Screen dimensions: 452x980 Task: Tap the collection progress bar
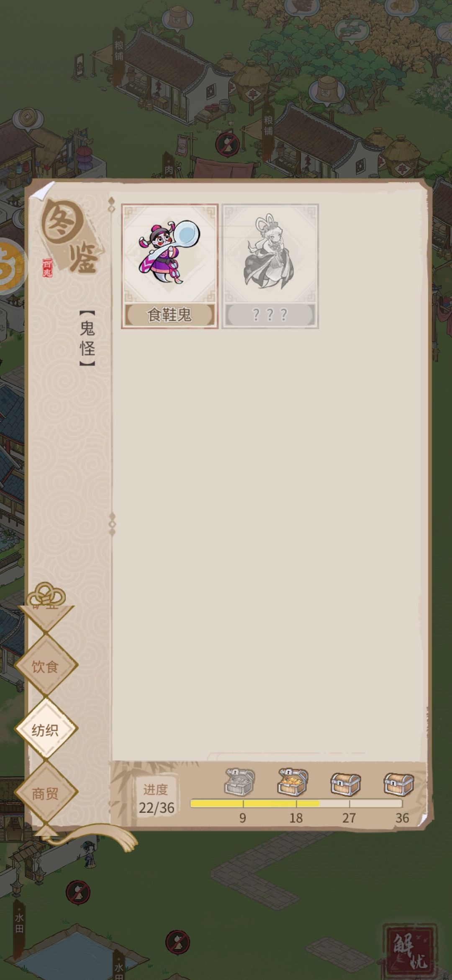pos(296,804)
